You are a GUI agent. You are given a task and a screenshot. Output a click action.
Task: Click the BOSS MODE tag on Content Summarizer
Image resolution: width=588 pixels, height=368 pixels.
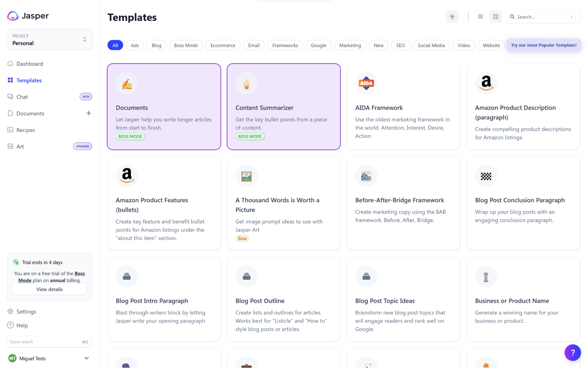250,136
